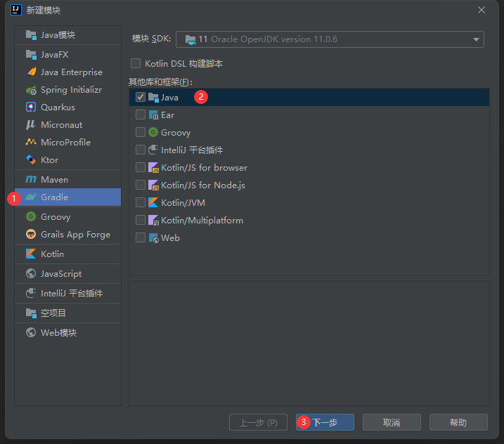Screen dimensions: 504x444
Task: Uncheck the Java framework checkbox
Action: click(141, 97)
